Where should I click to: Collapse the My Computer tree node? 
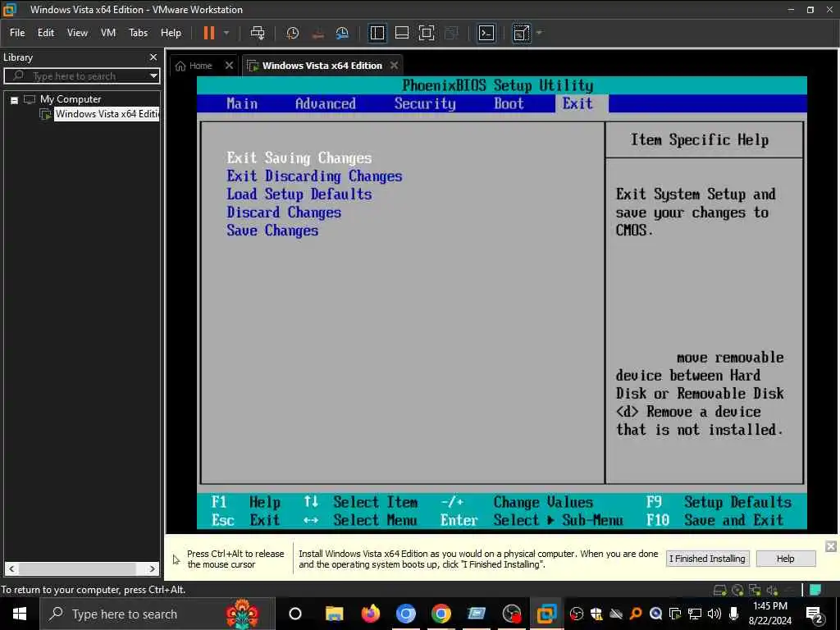pos(15,100)
